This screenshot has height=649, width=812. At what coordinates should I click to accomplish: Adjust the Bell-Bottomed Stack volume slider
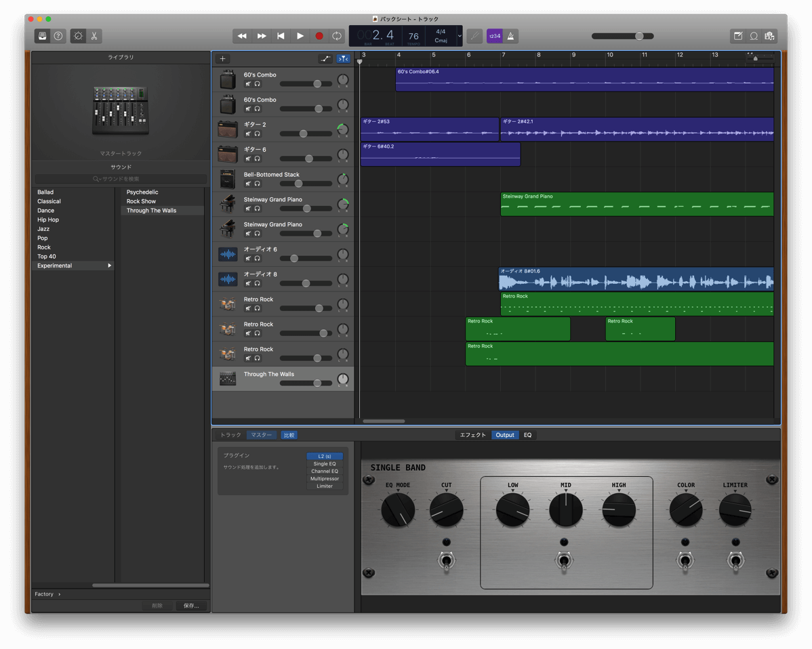(306, 184)
